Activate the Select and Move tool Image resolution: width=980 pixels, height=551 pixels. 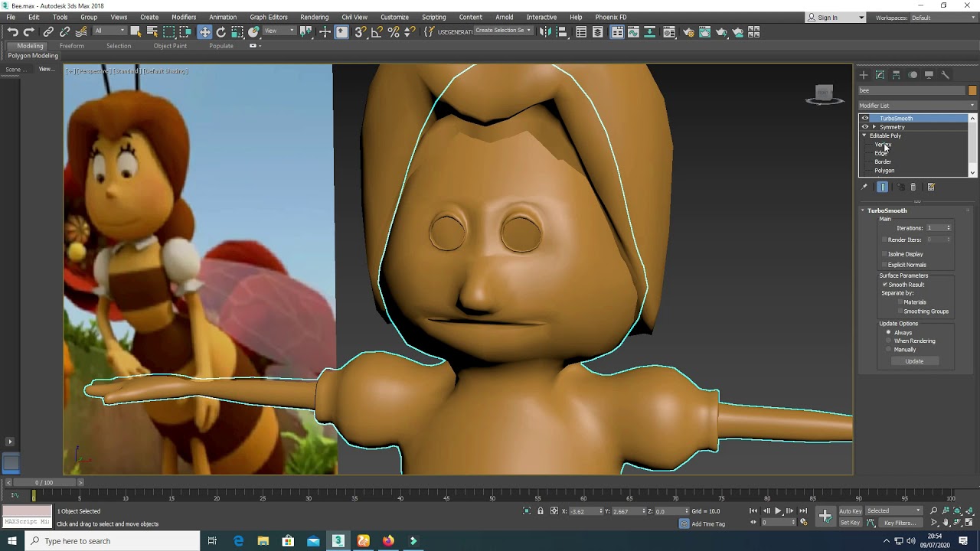click(x=204, y=31)
